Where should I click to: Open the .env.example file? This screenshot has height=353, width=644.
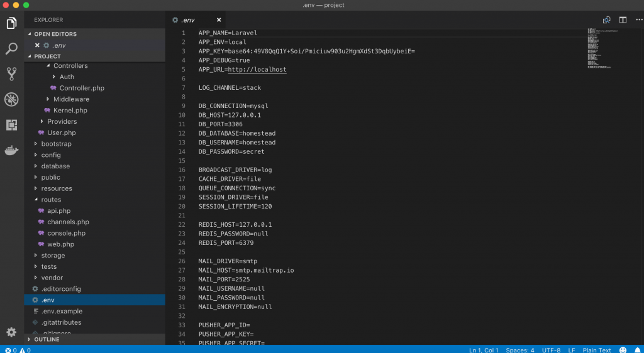[62, 311]
